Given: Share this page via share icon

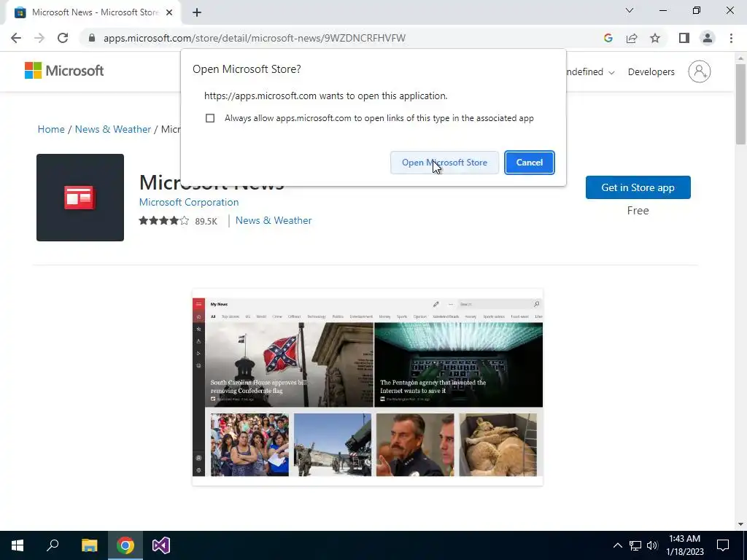Looking at the screenshot, I should [x=632, y=38].
